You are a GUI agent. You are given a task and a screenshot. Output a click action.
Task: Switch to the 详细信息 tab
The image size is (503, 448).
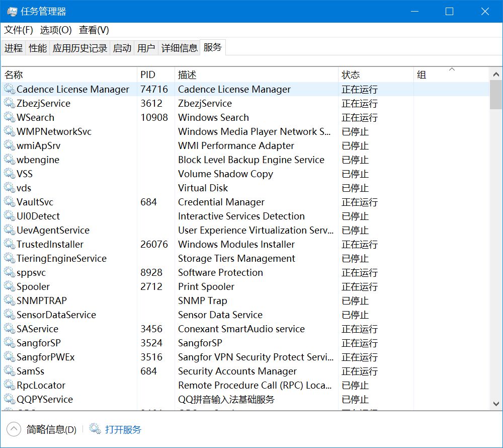pyautogui.click(x=180, y=48)
